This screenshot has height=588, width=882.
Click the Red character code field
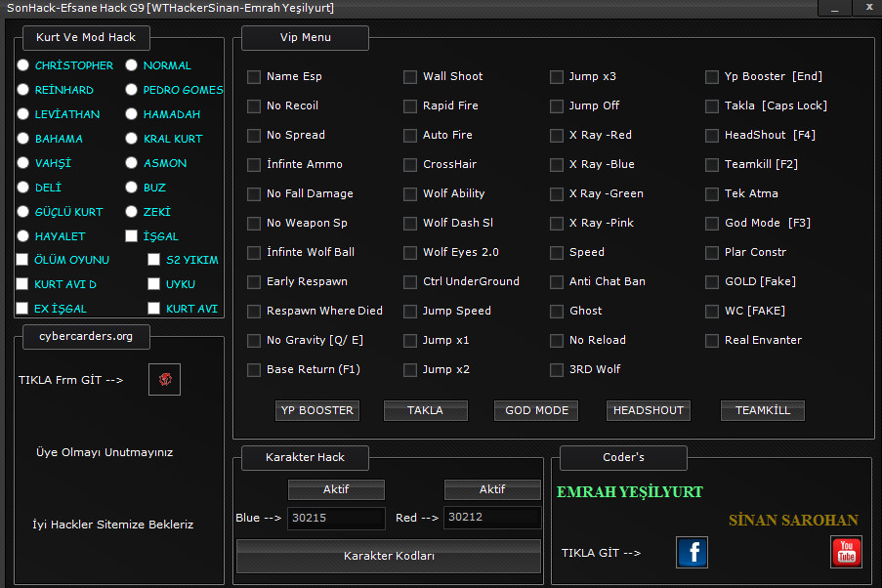point(492,517)
